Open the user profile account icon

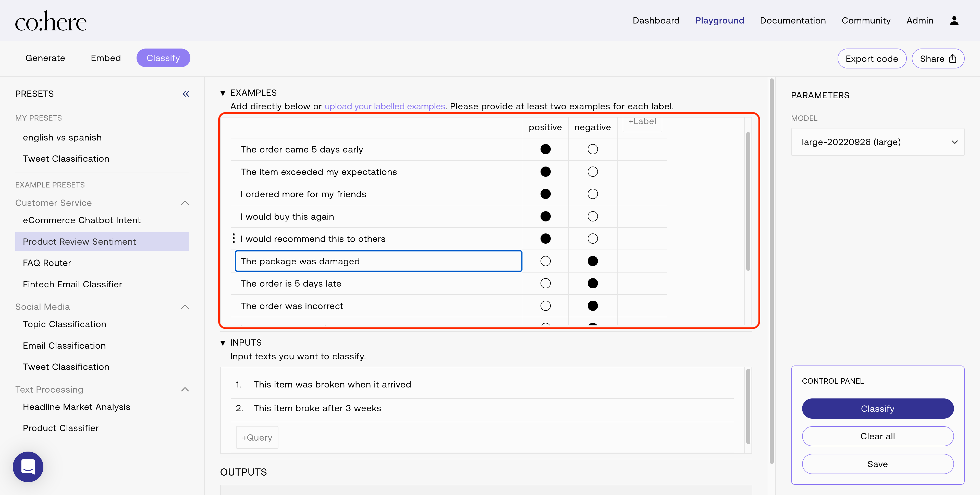point(954,21)
